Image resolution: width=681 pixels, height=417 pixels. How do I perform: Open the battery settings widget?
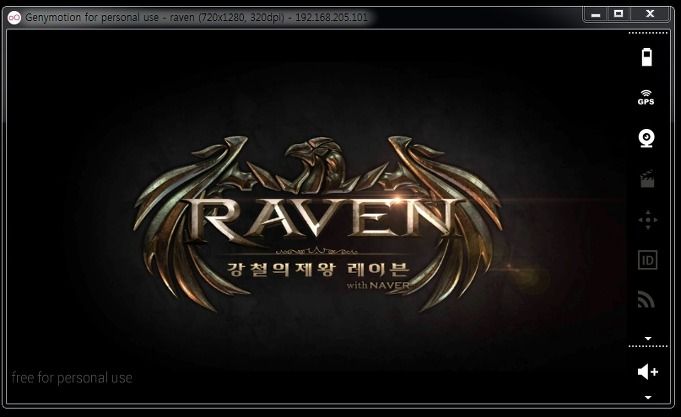pos(647,57)
